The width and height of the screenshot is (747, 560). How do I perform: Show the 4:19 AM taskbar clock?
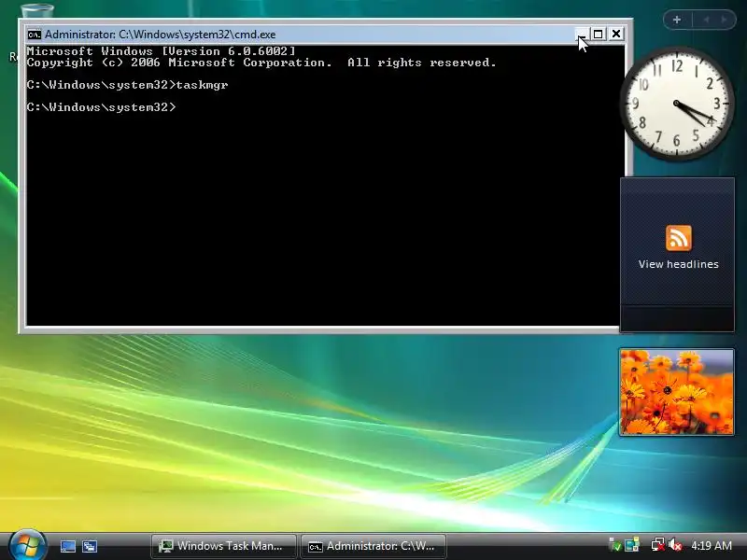[x=712, y=546]
